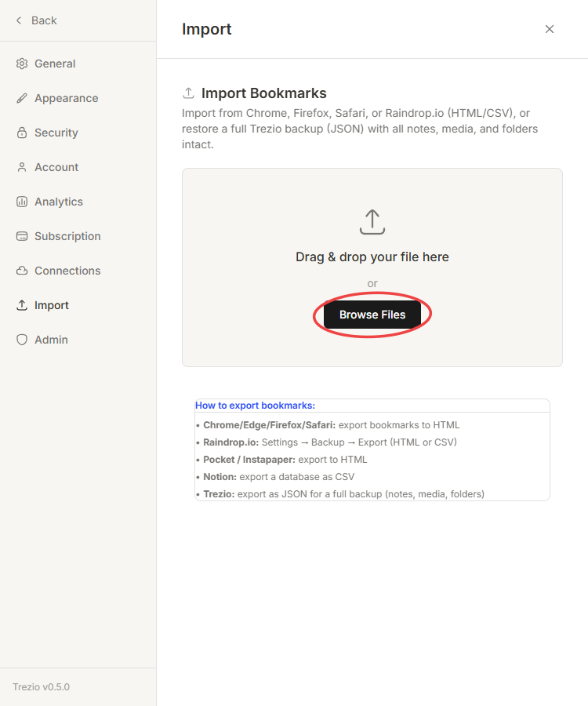588x706 pixels.
Task: Switch to the Account section
Action: point(56,167)
